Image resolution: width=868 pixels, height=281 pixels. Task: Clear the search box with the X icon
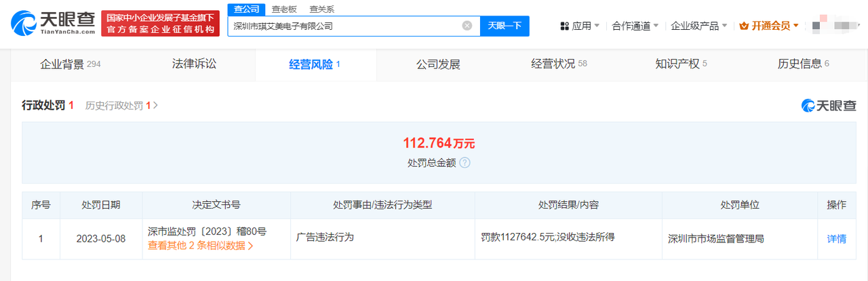467,26
